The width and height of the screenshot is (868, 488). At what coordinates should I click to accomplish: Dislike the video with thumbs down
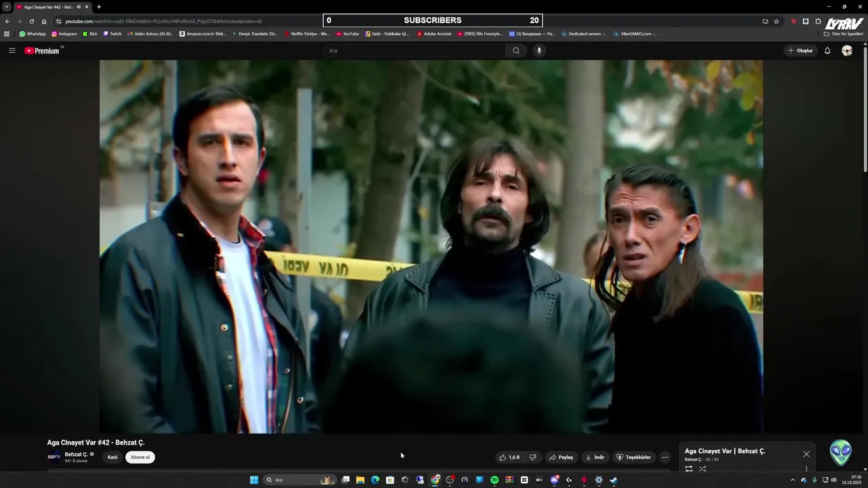click(533, 457)
